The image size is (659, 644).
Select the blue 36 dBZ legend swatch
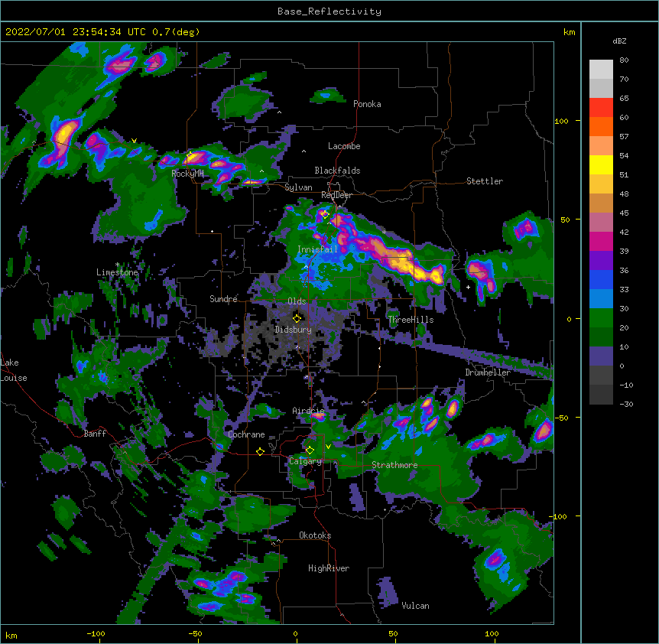pyautogui.click(x=601, y=279)
